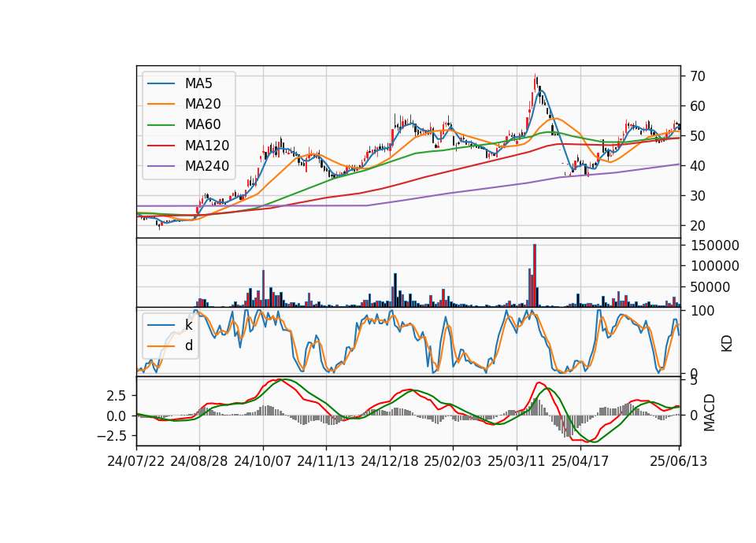The height and width of the screenshot is (543, 756).
Task: Click the date label 25/06/13
Action: (x=678, y=461)
